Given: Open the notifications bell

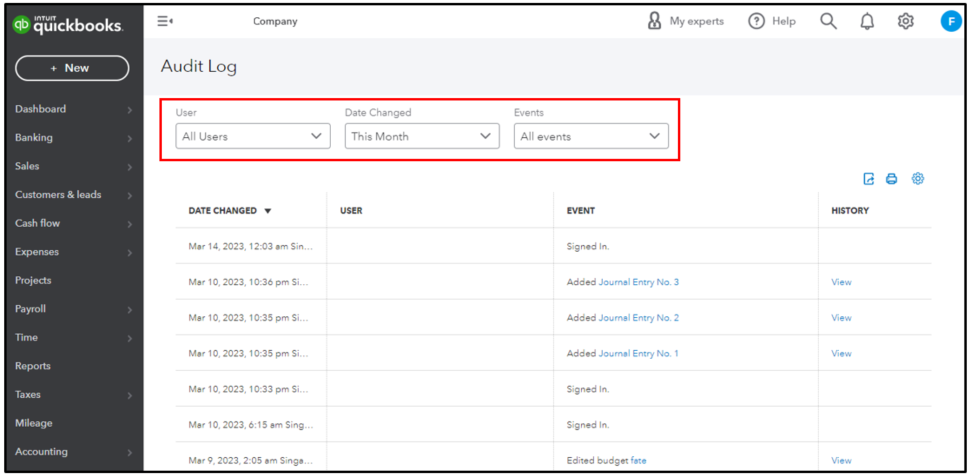Looking at the screenshot, I should pos(867,21).
